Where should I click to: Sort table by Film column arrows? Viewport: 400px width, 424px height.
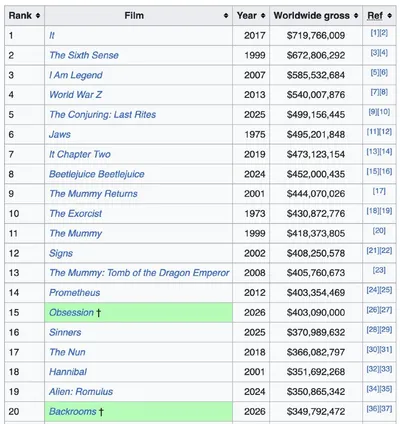pyautogui.click(x=226, y=16)
